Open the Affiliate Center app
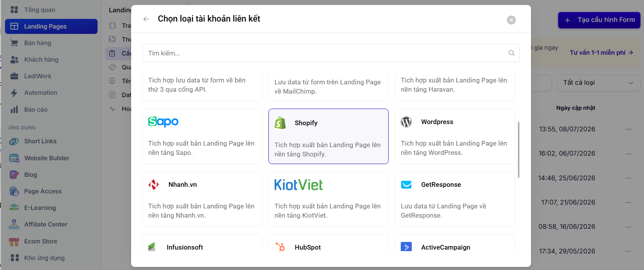 pyautogui.click(x=51, y=224)
